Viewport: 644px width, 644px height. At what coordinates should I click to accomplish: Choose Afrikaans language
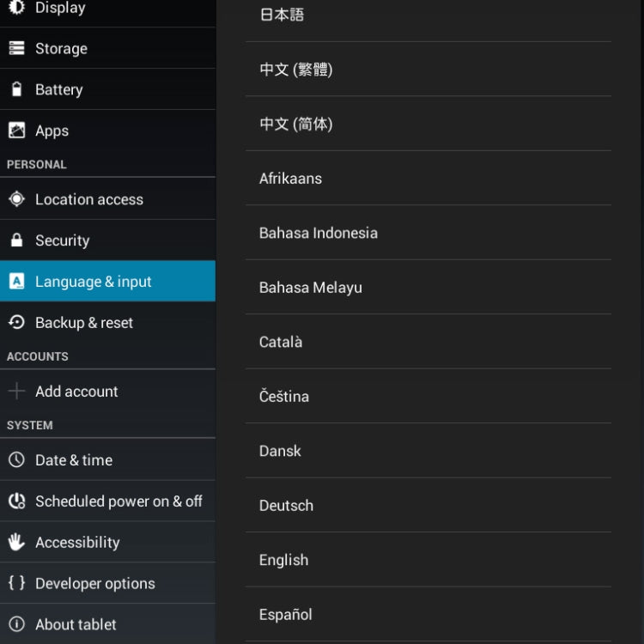click(428, 179)
